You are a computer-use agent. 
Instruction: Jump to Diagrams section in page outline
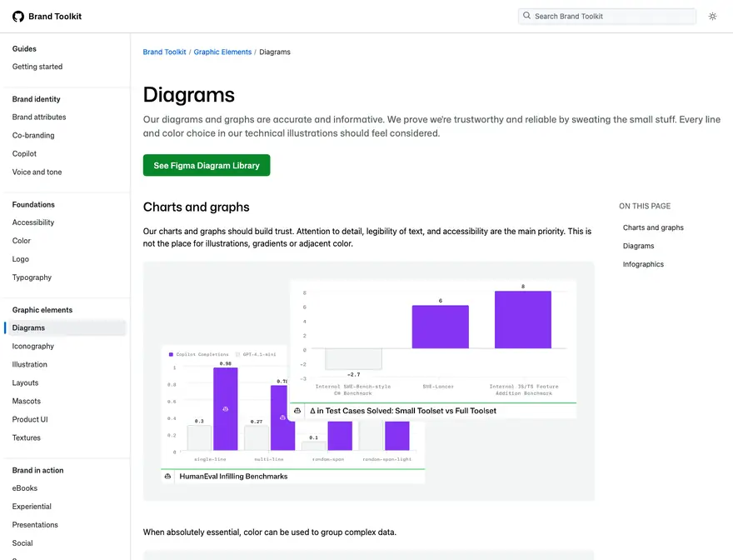639,246
